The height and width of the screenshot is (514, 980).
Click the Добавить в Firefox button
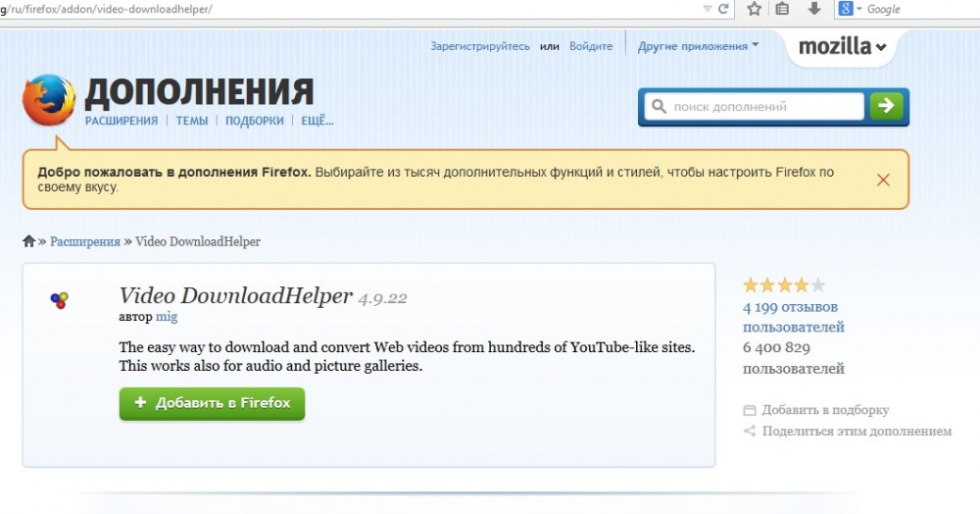[x=212, y=403]
